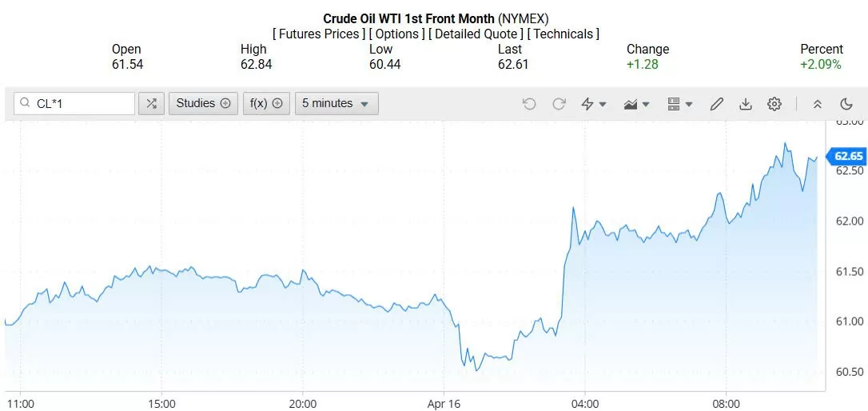Toggle dark mode moon icon

(846, 104)
